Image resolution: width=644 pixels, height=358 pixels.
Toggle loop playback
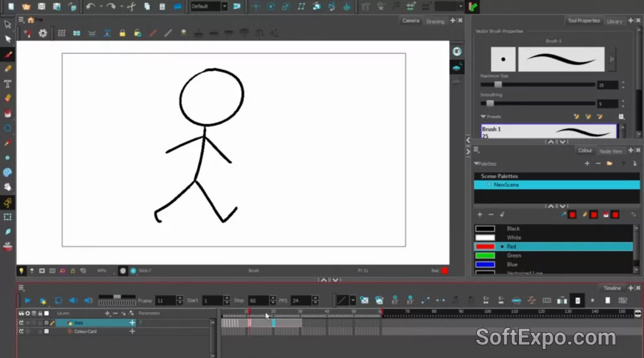58,301
